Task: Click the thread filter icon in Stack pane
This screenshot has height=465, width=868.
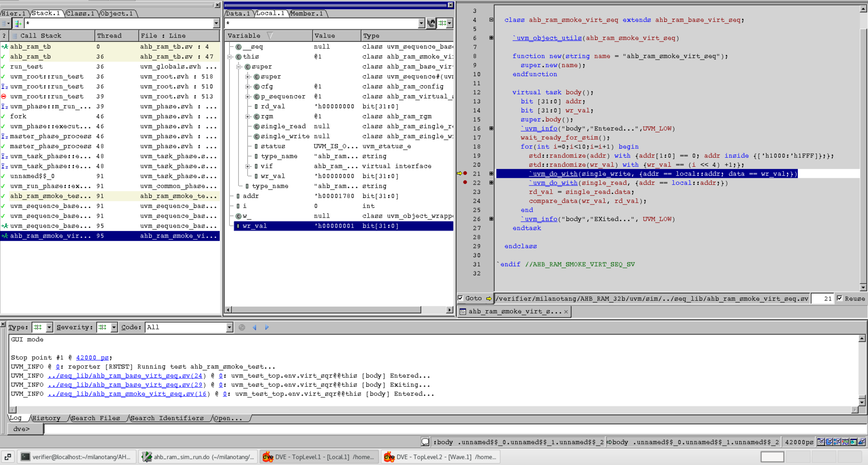Action: click(18, 23)
